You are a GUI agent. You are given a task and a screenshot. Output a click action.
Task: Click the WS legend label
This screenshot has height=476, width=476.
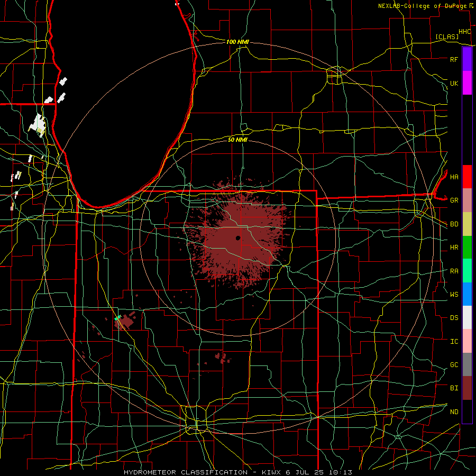454,295
